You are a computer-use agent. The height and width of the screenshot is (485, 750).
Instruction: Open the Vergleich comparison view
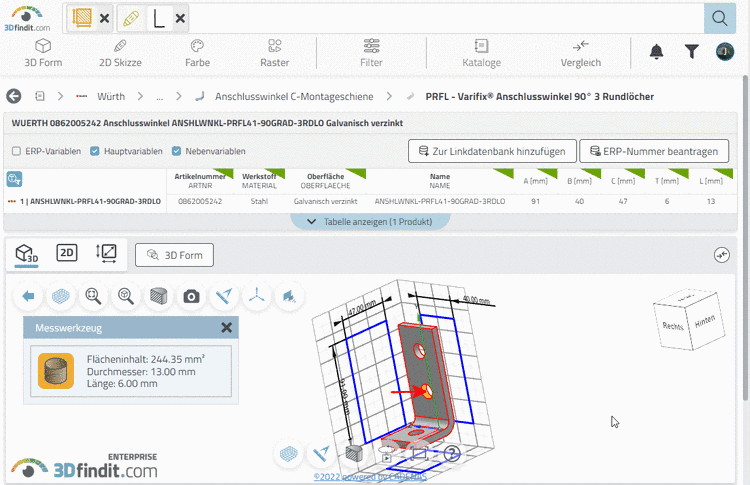coord(581,53)
